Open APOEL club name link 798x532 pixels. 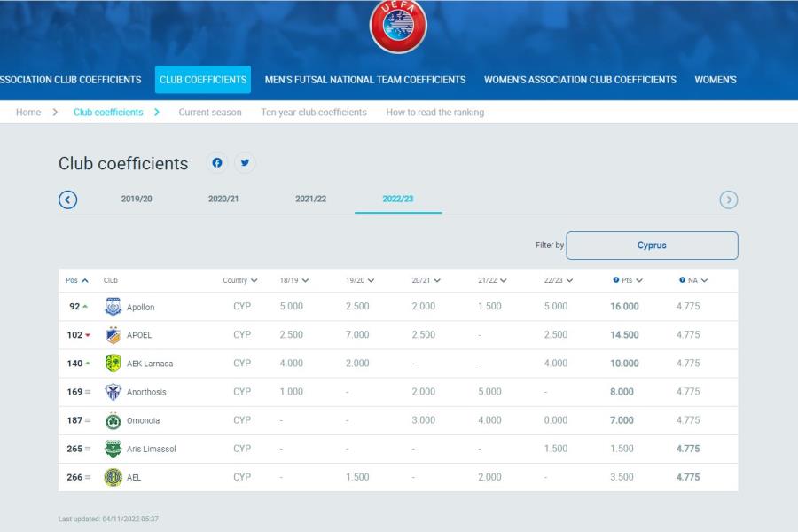pyautogui.click(x=139, y=335)
